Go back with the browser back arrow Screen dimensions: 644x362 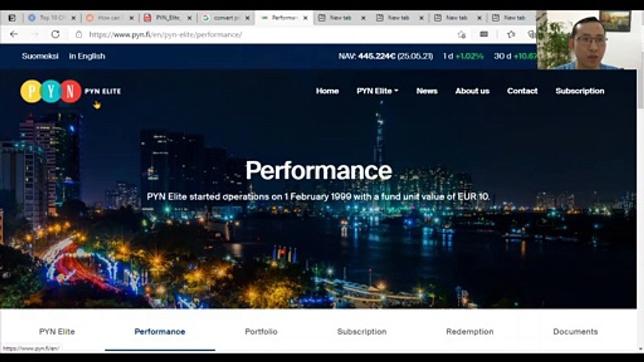(14, 34)
